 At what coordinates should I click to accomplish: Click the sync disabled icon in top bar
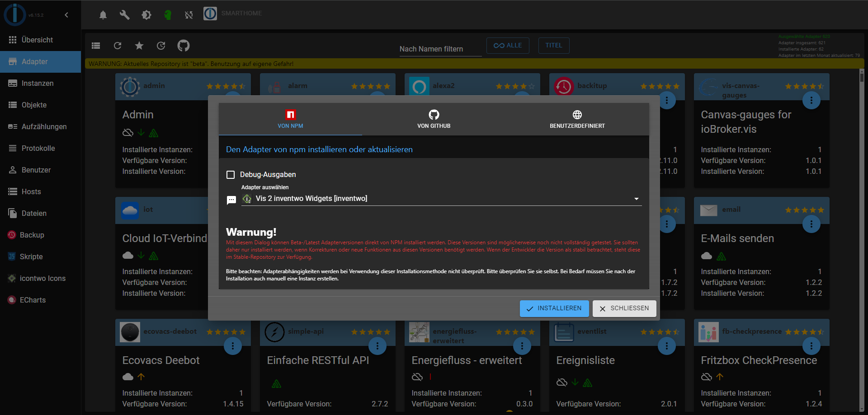(x=189, y=15)
